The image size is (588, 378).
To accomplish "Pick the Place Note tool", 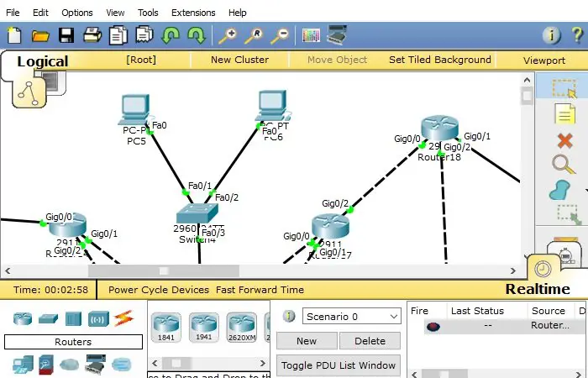I will (564, 113).
